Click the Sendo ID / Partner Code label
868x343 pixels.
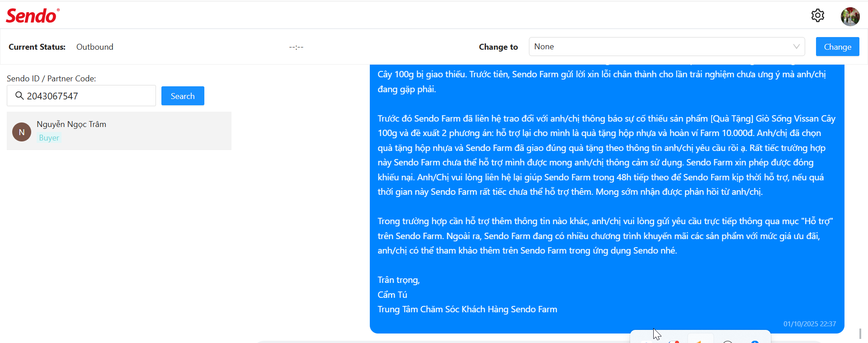click(51, 79)
